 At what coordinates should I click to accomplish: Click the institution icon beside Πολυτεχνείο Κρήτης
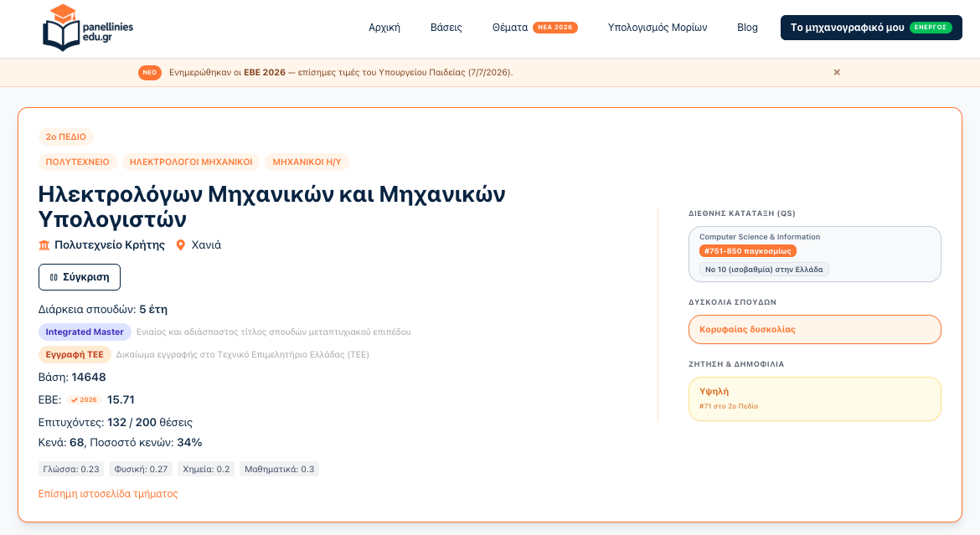pyautogui.click(x=44, y=245)
